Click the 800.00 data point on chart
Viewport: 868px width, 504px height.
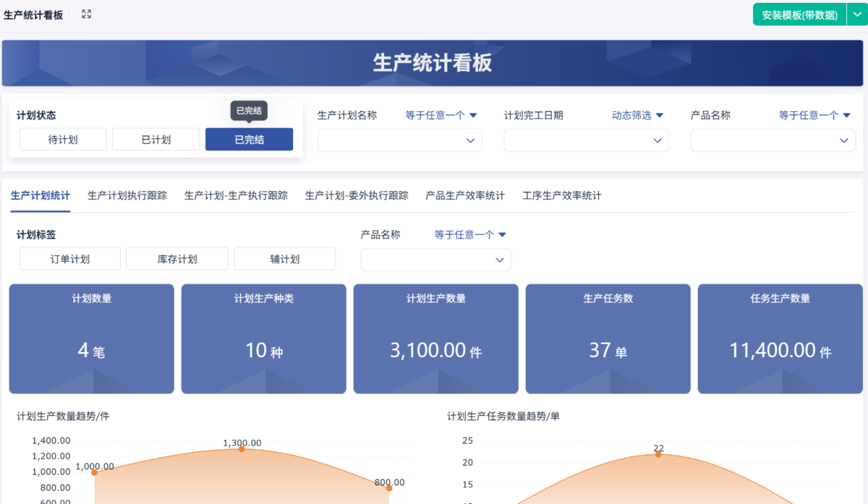pos(389,488)
